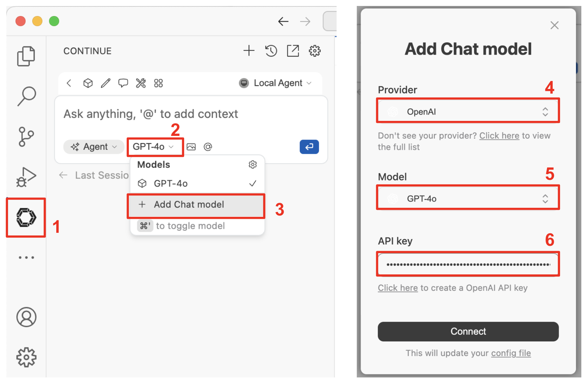Close the Add Chat model dialog
588x387 pixels.
coord(554,25)
